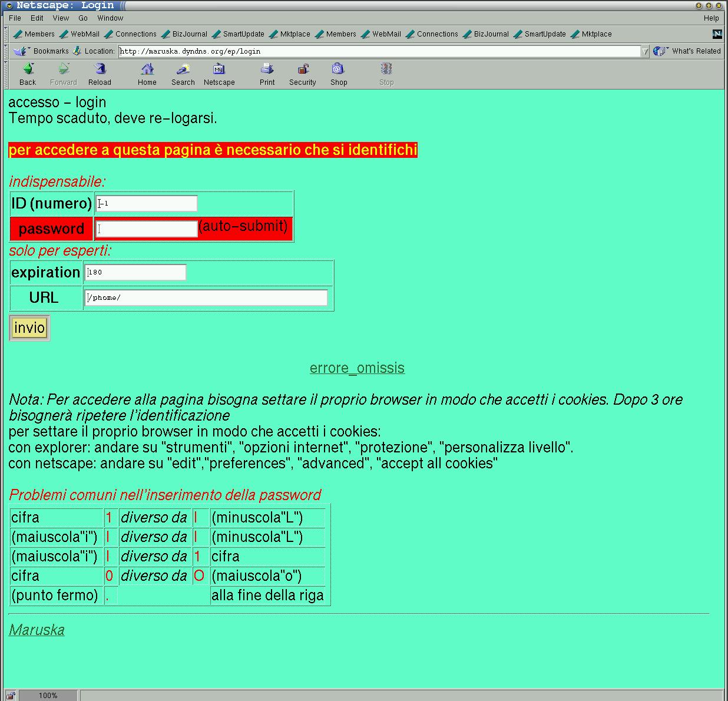This screenshot has width=728, height=701.
Task: Click the status bar security lock icon
Action: pyautogui.click(x=11, y=696)
